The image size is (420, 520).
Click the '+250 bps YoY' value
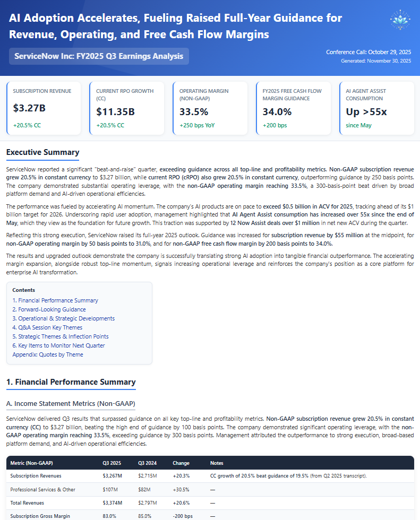(197, 125)
